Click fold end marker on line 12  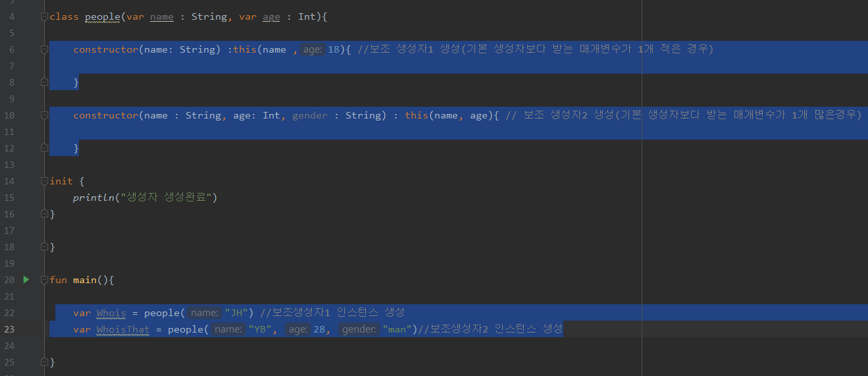44,148
